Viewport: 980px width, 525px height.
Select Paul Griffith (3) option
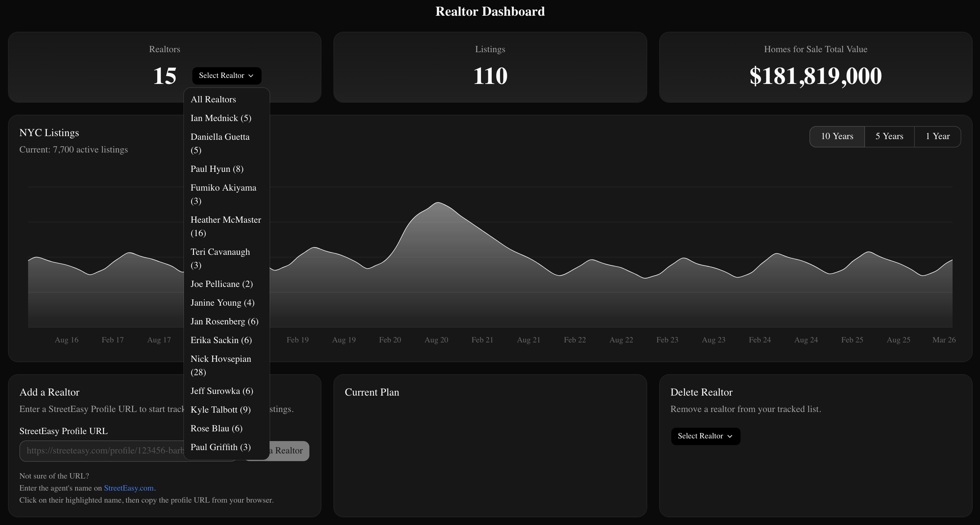pyautogui.click(x=227, y=447)
